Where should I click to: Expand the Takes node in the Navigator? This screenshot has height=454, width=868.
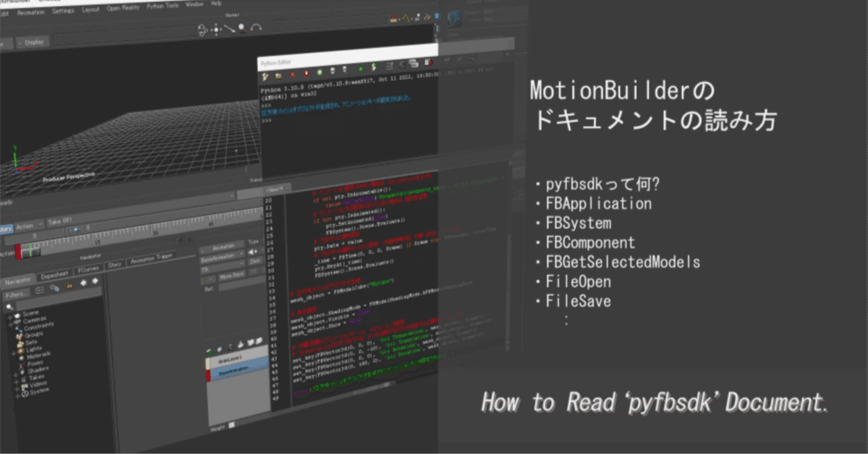point(15,376)
